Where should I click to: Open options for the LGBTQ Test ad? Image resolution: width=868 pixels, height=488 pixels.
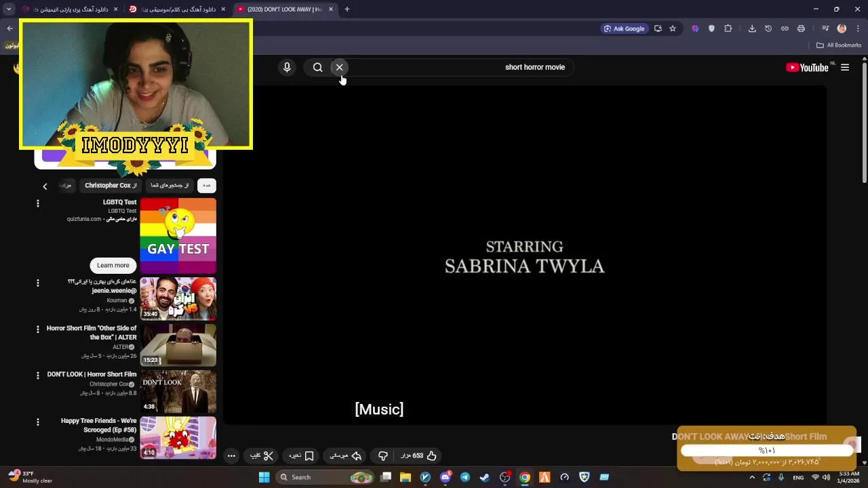pos(38,203)
